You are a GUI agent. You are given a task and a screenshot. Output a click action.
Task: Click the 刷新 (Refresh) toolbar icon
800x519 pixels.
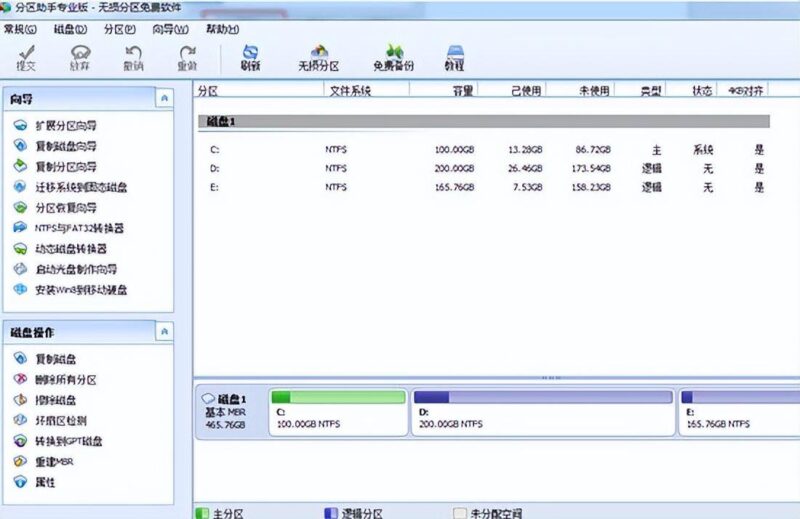[251, 57]
